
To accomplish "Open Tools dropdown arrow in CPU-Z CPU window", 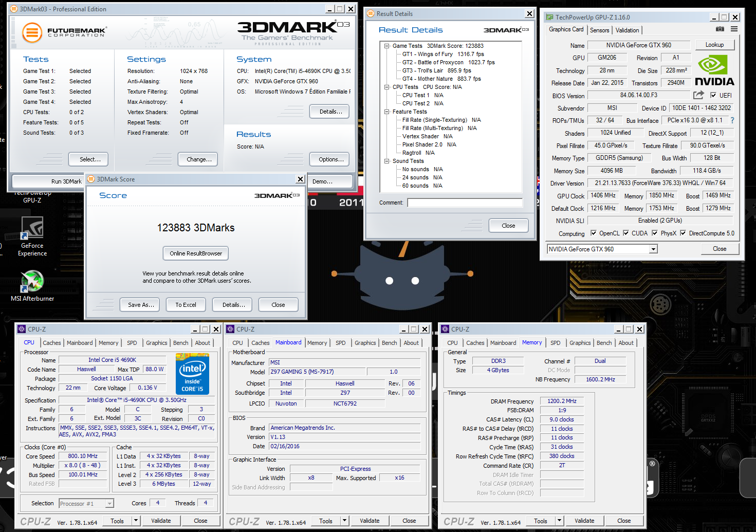I will [x=136, y=521].
